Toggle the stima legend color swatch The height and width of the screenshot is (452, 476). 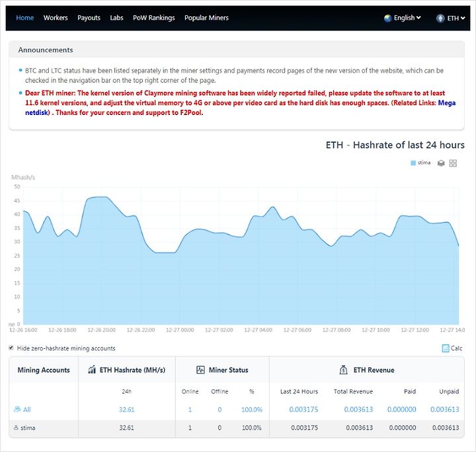pyautogui.click(x=413, y=163)
